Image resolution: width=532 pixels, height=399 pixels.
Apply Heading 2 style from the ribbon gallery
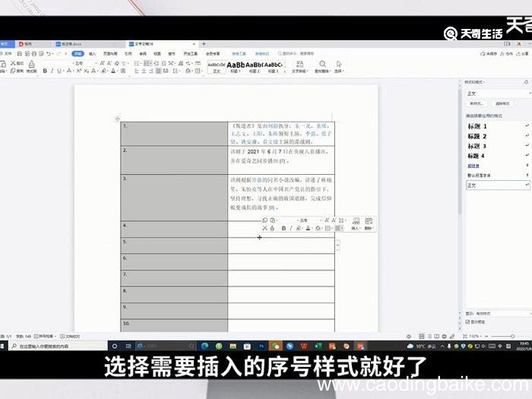tap(255, 67)
